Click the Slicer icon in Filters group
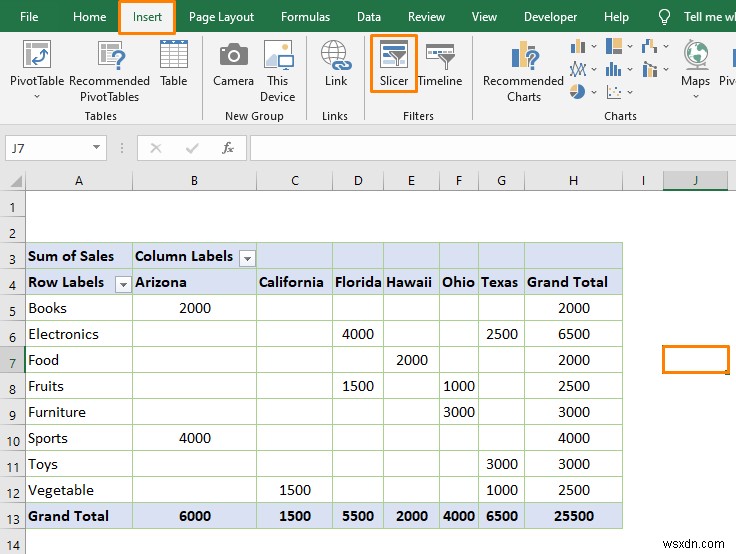Screen dimensions: 736x554 coord(394,64)
